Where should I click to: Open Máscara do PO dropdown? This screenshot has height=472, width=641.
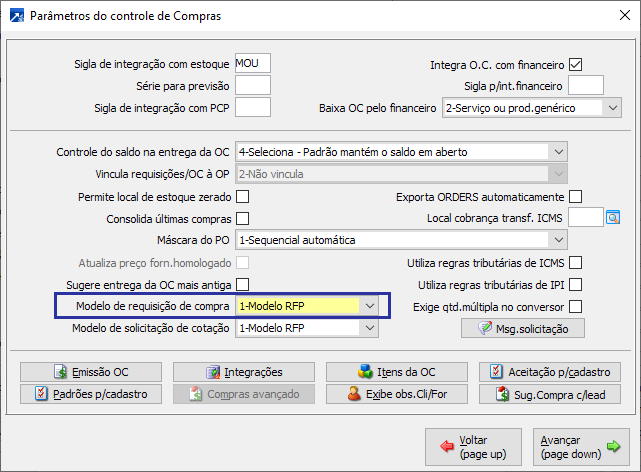point(401,240)
